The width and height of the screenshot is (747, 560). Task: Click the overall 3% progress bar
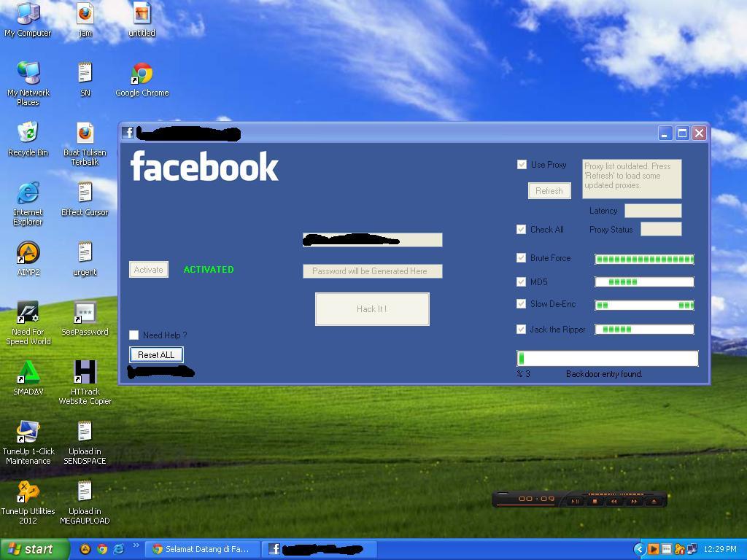click(608, 358)
